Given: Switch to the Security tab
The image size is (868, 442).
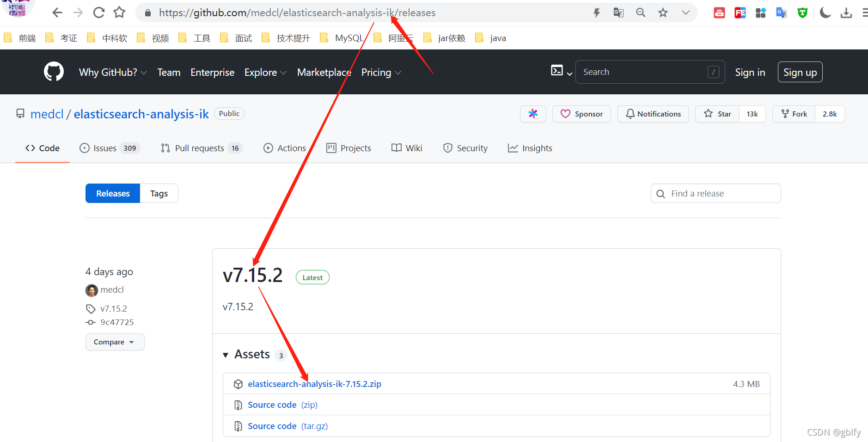Looking at the screenshot, I should pos(465,148).
